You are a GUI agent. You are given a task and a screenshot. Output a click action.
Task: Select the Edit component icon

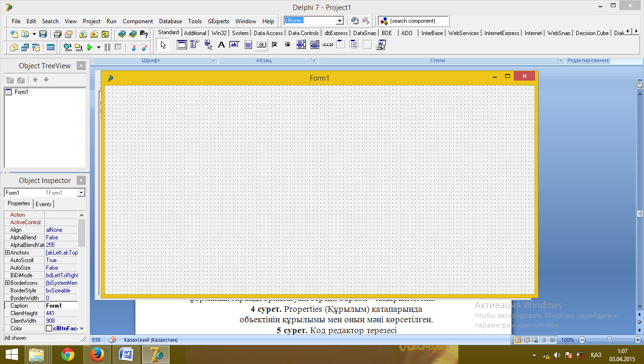tap(234, 45)
